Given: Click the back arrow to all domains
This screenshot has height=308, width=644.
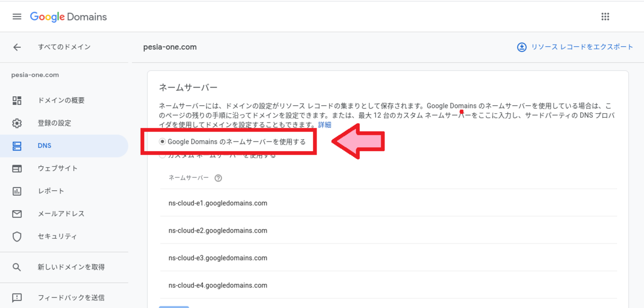Looking at the screenshot, I should click(17, 47).
